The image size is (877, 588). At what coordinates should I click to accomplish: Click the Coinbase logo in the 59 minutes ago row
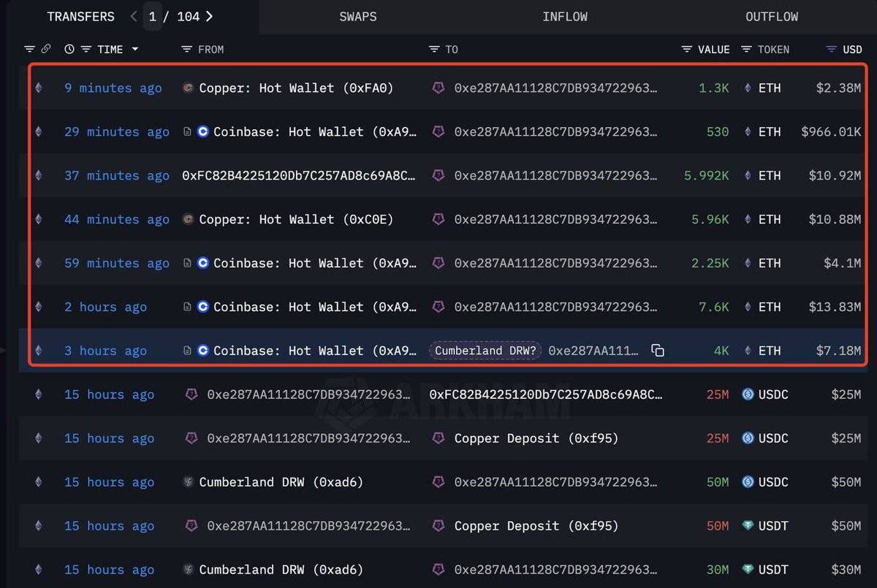pyautogui.click(x=203, y=263)
